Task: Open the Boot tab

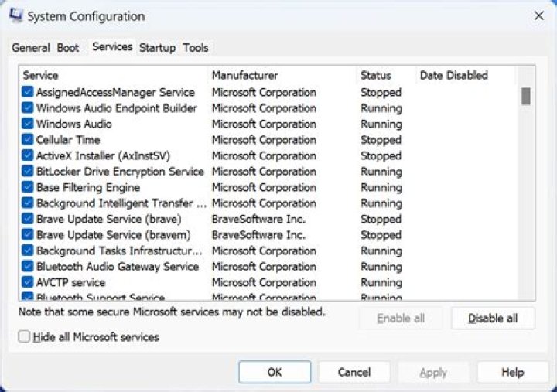Action: point(68,48)
